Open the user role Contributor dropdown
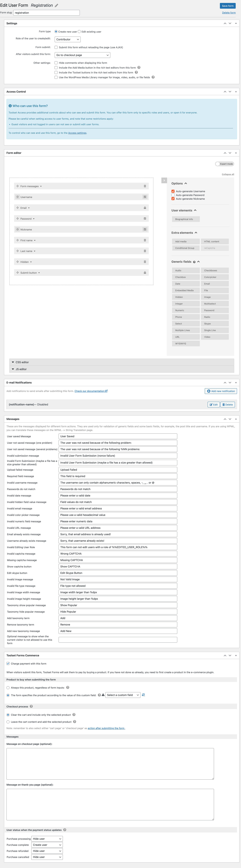Viewport: 241px width, 868px height. 68,39
